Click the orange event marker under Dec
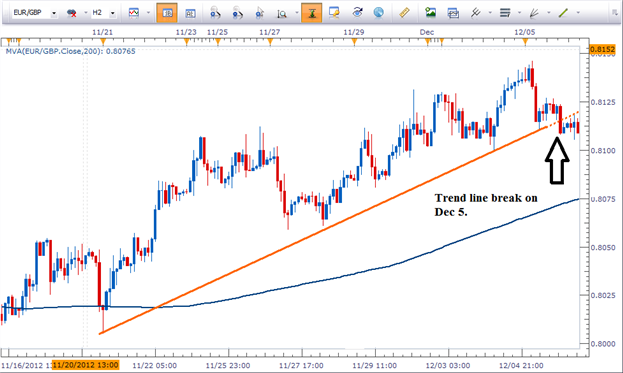 click(428, 42)
